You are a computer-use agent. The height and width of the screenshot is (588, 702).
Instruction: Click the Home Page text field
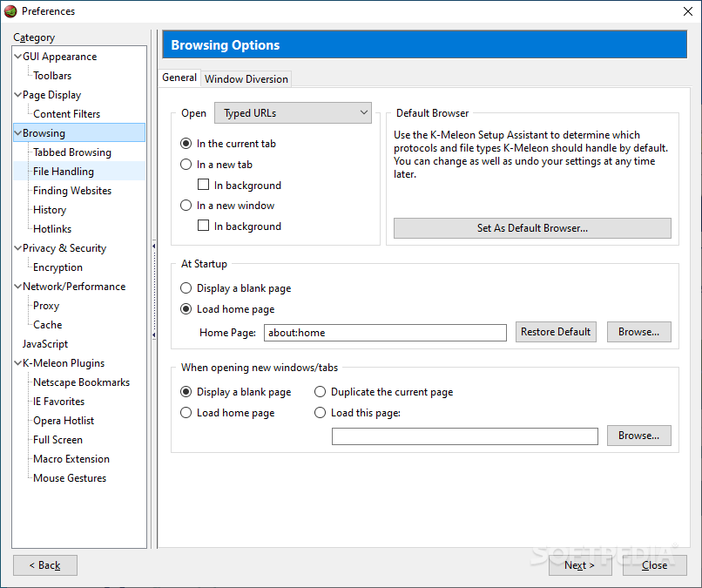pos(384,332)
